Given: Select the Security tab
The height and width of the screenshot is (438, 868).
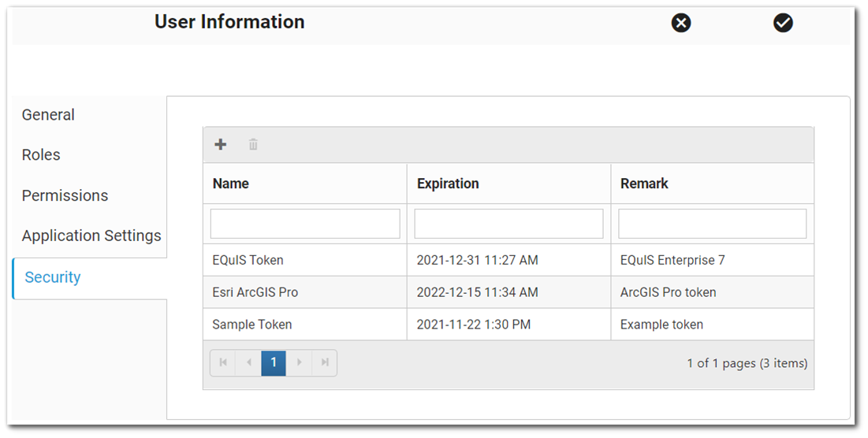Looking at the screenshot, I should coord(53,277).
